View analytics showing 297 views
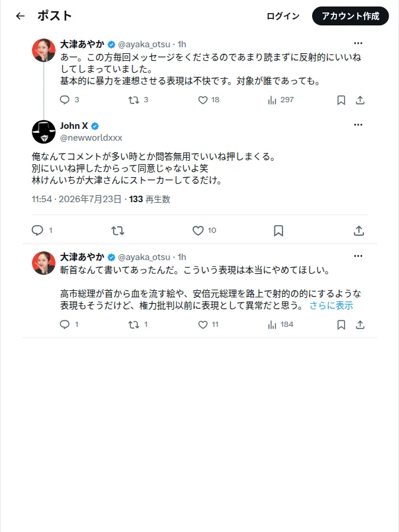The height and width of the screenshot is (532, 399). click(x=281, y=100)
